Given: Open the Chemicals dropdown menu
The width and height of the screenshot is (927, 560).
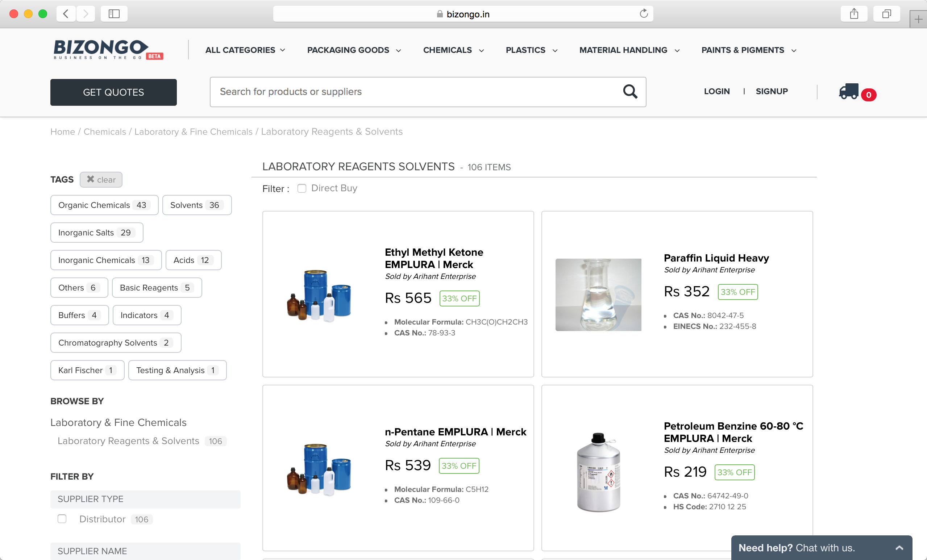Looking at the screenshot, I should 453,50.
